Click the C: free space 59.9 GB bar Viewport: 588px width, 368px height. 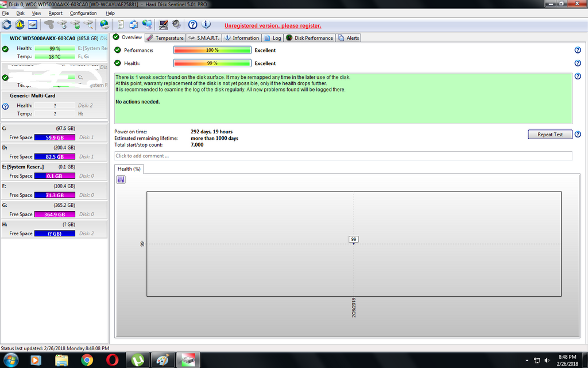click(x=55, y=137)
